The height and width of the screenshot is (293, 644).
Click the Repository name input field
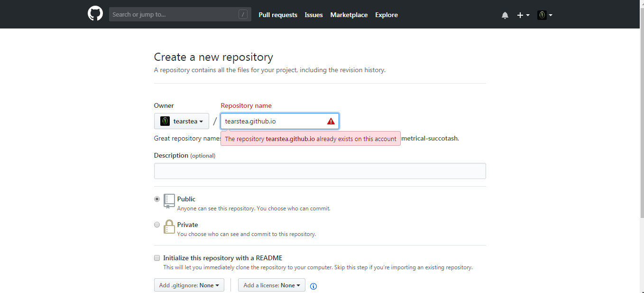point(280,121)
